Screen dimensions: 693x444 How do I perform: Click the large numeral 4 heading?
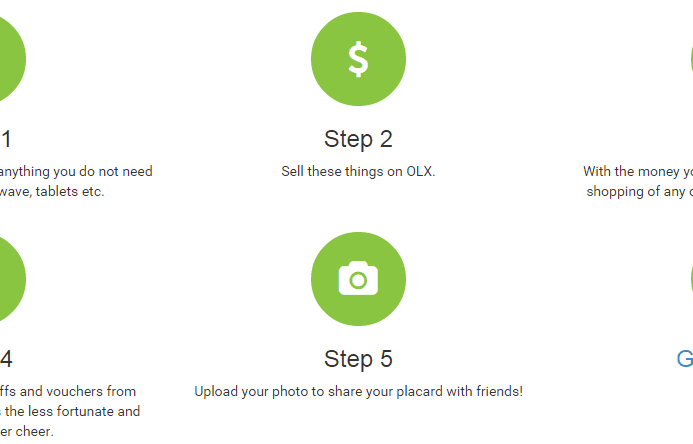click(x=6, y=359)
